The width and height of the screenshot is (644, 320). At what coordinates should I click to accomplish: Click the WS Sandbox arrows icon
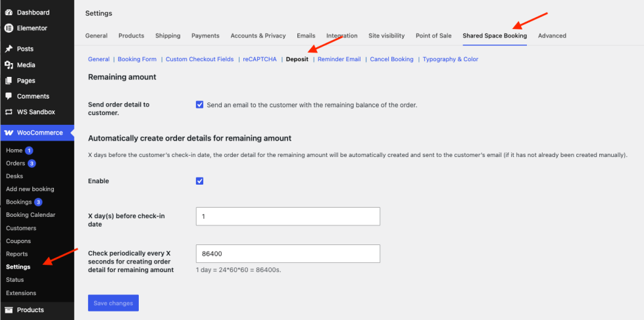click(x=9, y=112)
